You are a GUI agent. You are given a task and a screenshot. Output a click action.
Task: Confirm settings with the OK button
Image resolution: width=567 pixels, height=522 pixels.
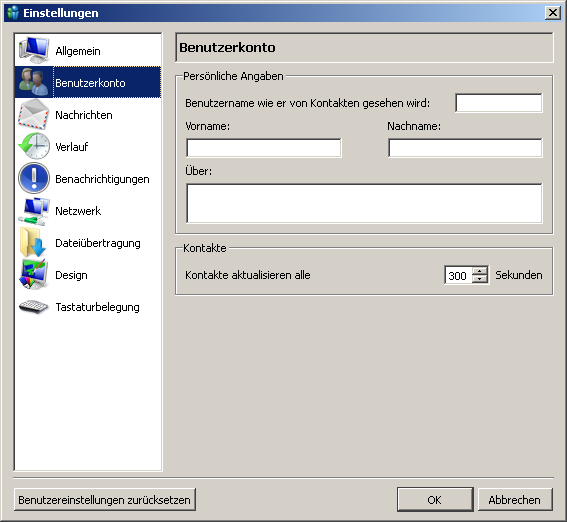[x=435, y=500]
